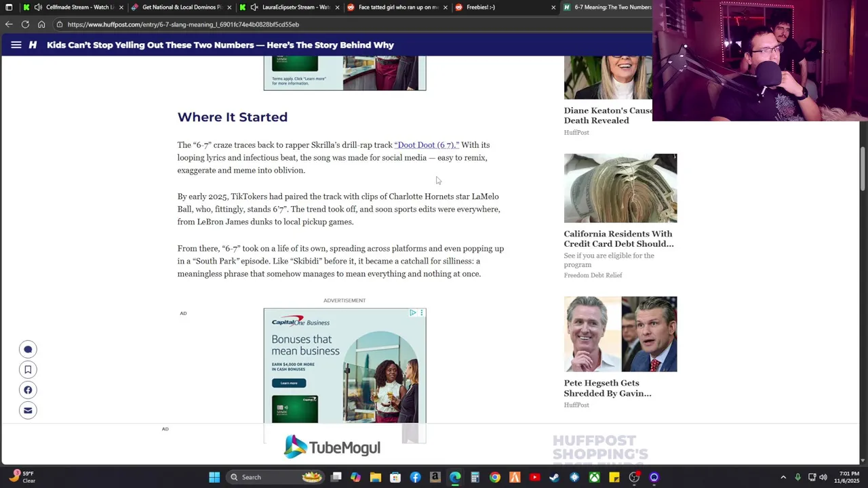Open Microsoft Store taskbar icon
The image size is (868, 488).
tap(395, 477)
